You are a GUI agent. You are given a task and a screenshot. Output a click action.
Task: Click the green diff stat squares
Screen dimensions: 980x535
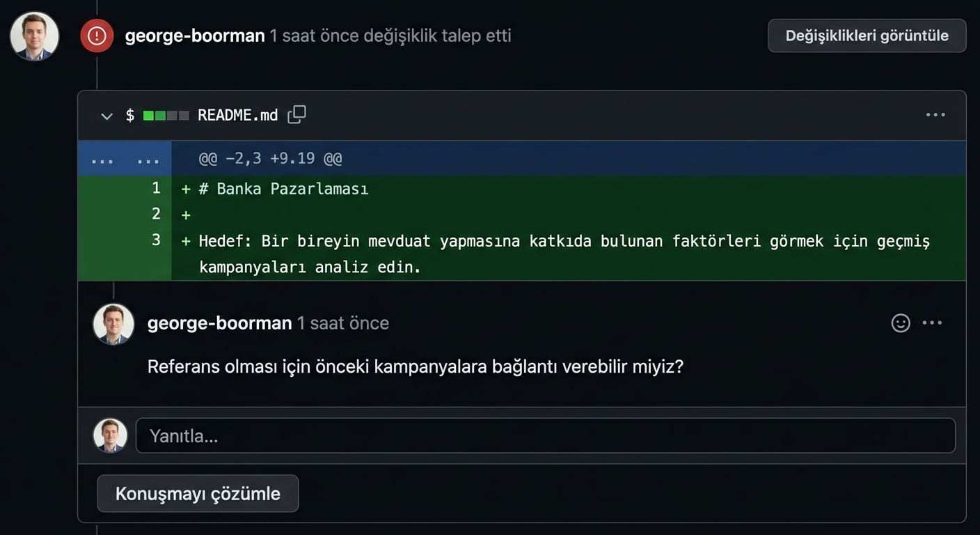(x=165, y=114)
